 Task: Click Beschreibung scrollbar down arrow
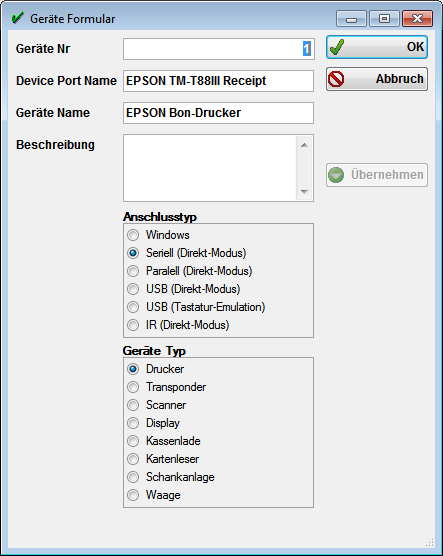[304, 191]
